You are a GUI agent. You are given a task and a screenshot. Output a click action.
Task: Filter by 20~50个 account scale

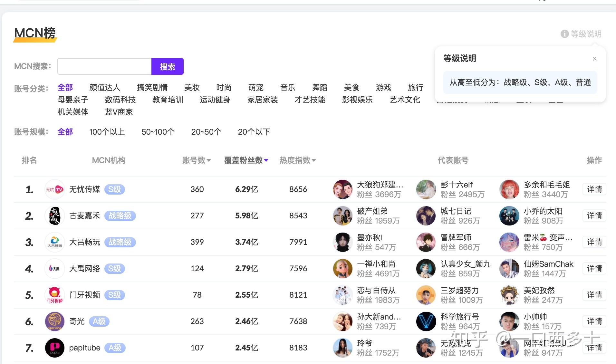(206, 132)
